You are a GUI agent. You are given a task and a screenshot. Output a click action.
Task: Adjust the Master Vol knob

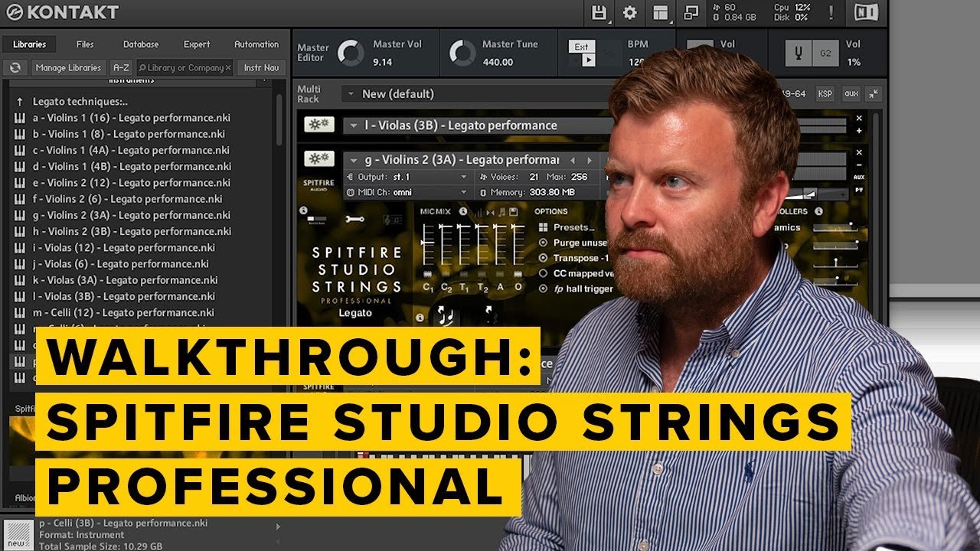[x=351, y=53]
